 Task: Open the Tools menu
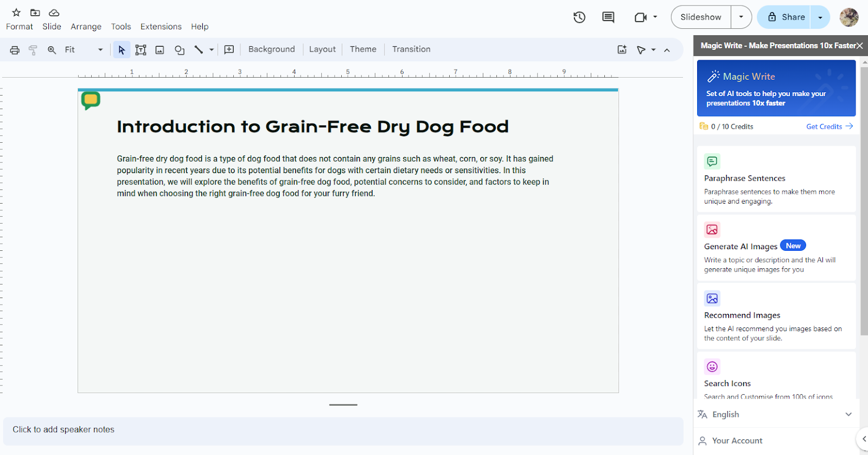click(121, 27)
